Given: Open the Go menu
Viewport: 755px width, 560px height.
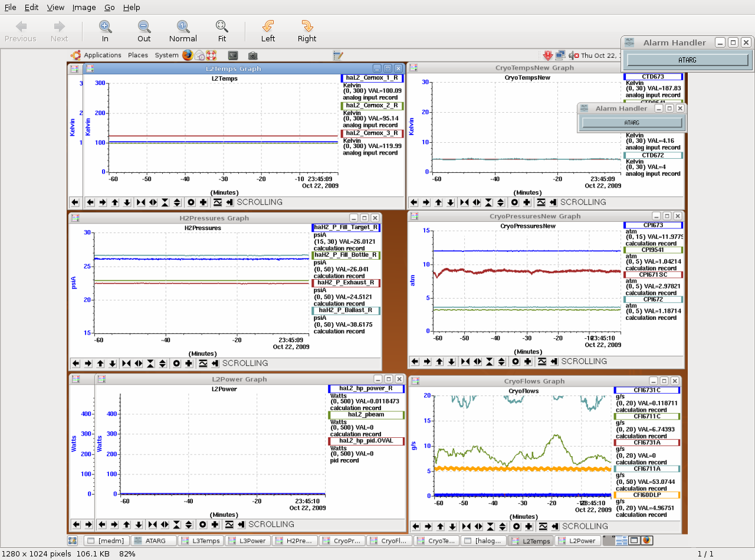Looking at the screenshot, I should click(x=110, y=8).
